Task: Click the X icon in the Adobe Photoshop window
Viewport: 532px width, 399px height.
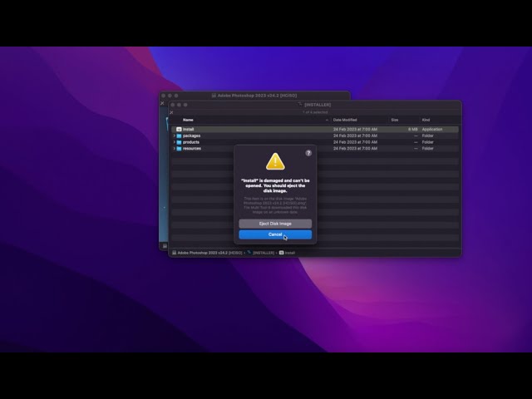Action: [162, 103]
